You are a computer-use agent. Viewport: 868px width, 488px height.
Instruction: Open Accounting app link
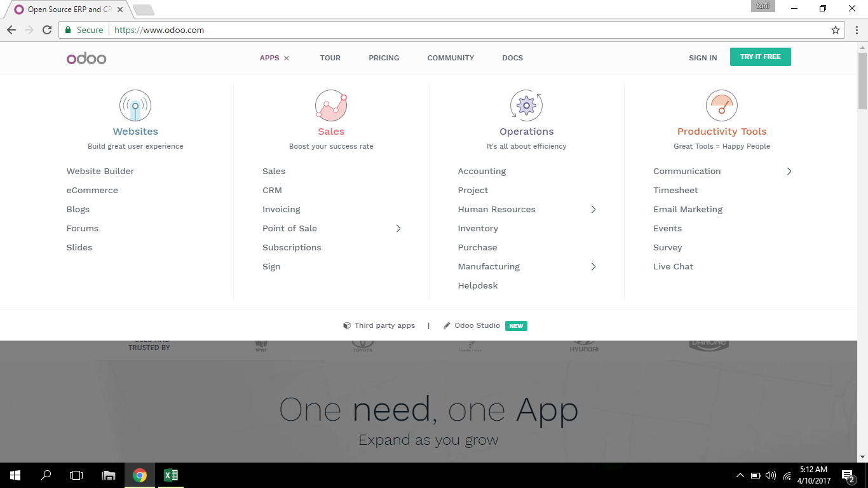482,171
